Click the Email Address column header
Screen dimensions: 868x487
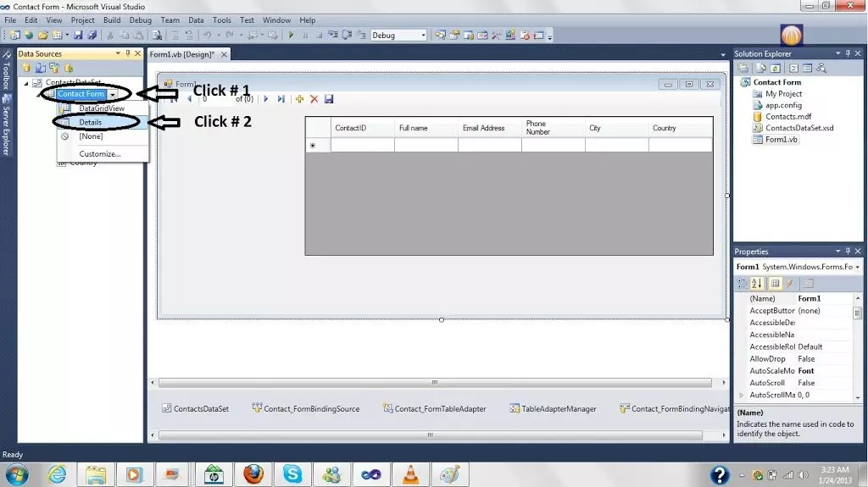(489, 128)
